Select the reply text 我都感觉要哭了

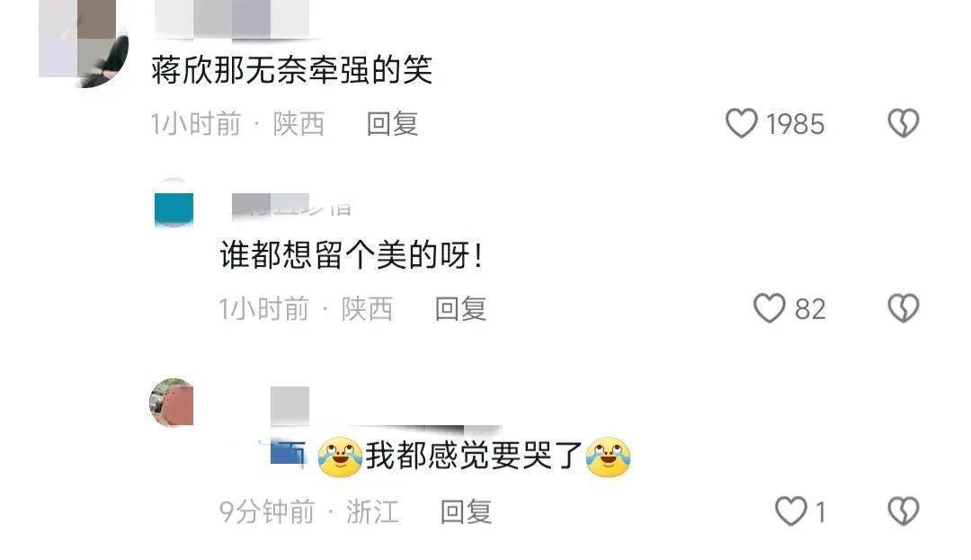pos(475,457)
